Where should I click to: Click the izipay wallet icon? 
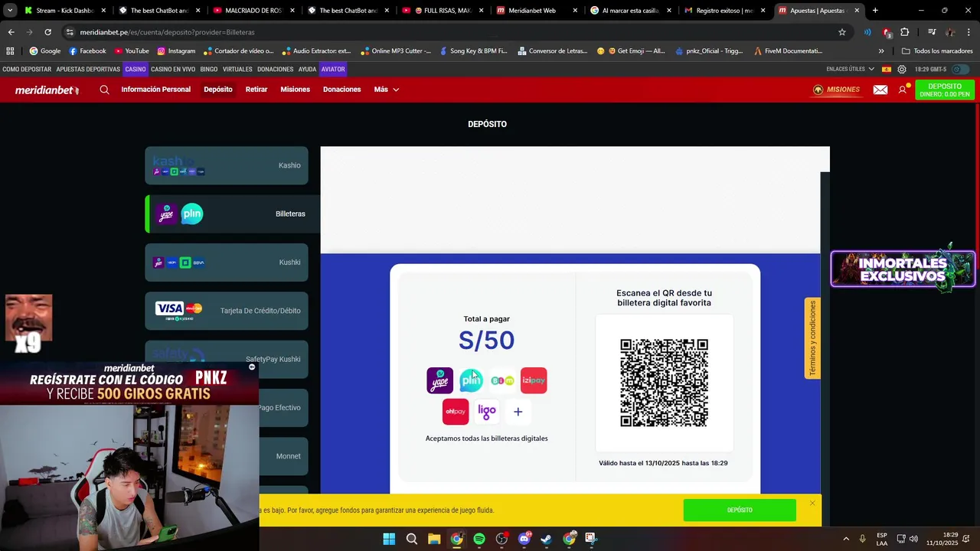pyautogui.click(x=534, y=380)
